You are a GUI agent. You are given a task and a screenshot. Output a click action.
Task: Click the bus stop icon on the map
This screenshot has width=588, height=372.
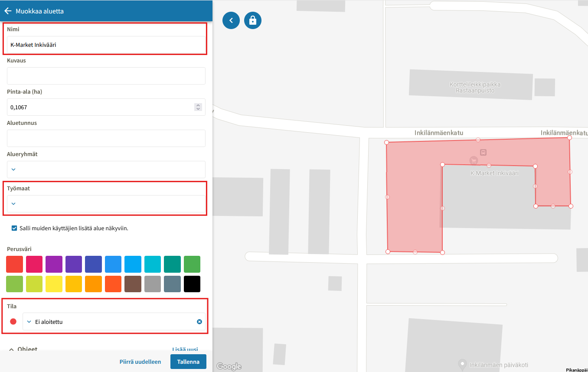tap(483, 152)
